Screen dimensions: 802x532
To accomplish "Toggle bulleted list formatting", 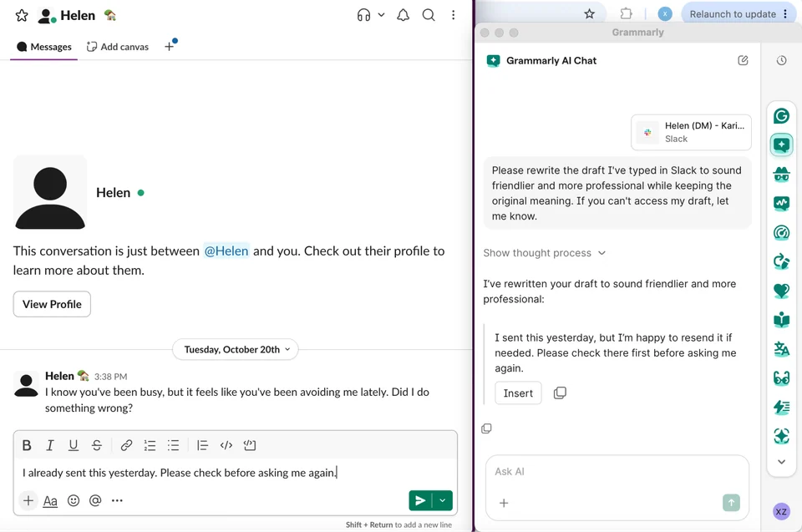I will [x=174, y=445].
